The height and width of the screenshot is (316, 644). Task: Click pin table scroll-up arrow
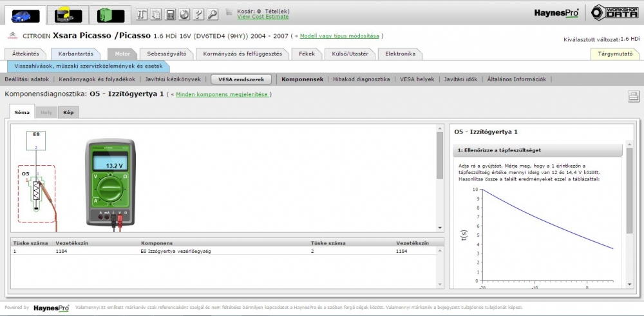[440, 251]
